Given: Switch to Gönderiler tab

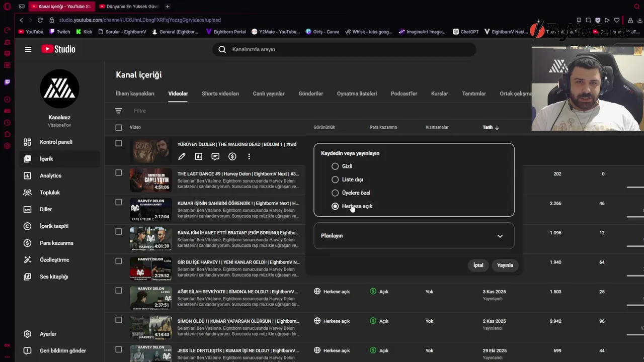Looking at the screenshot, I should point(311,94).
